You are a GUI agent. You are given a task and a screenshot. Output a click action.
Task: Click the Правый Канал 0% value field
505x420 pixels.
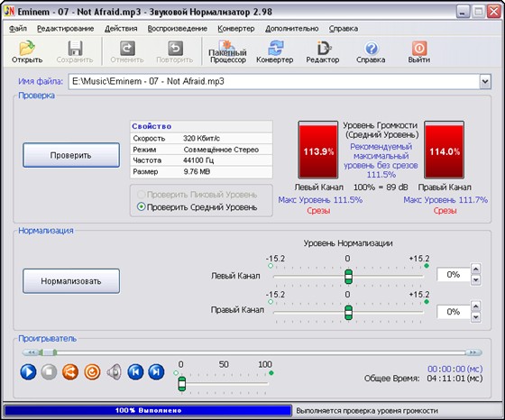pos(453,312)
